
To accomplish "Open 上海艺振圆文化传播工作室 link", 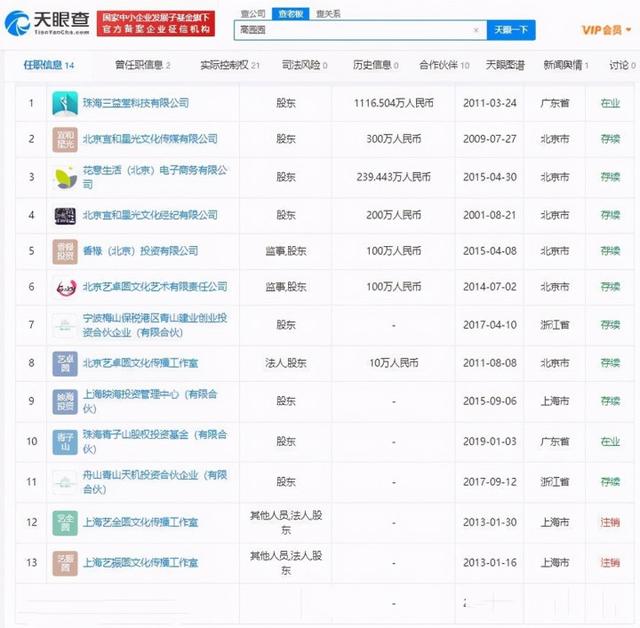I will point(140,563).
